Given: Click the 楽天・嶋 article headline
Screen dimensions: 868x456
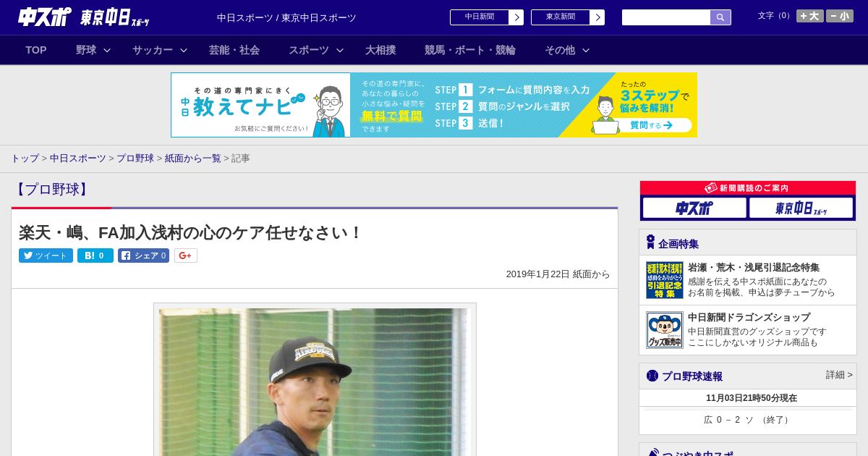Looking at the screenshot, I should pyautogui.click(x=190, y=233).
